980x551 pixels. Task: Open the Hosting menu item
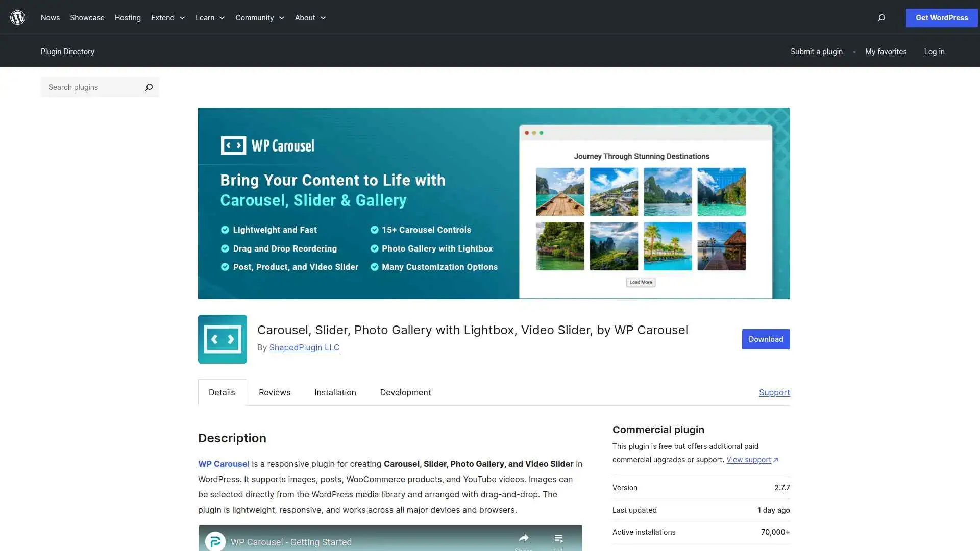127,18
